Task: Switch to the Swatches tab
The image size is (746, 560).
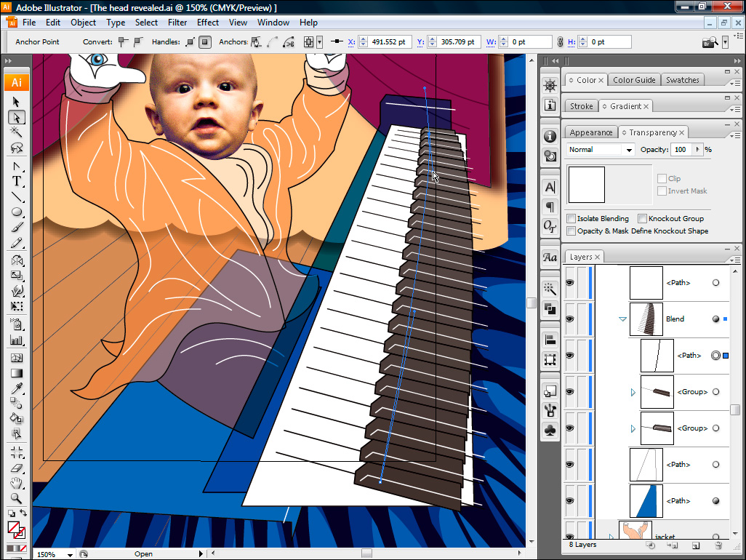Action: coord(682,80)
